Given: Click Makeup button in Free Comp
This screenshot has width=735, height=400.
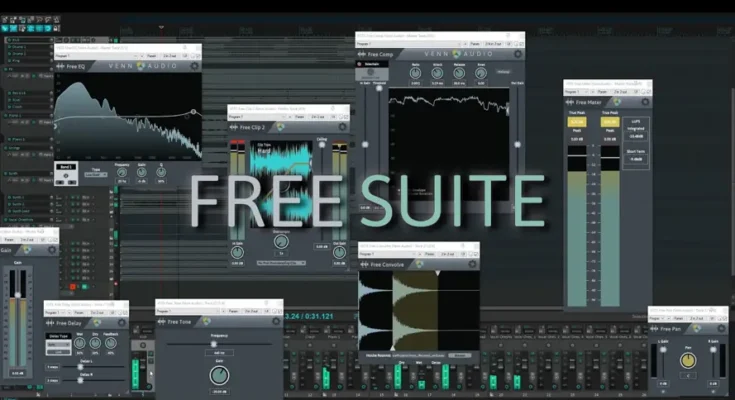Looking at the screenshot, I should pos(503,72).
